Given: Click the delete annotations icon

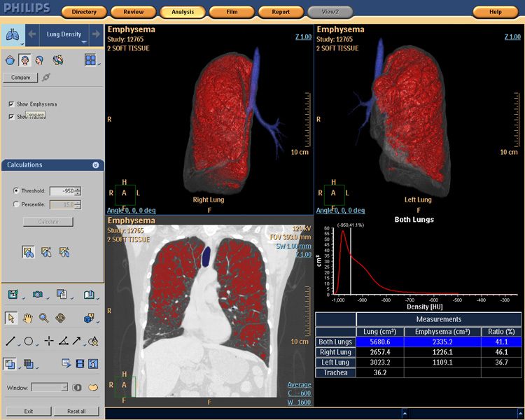Looking at the screenshot, I should 92,342.
